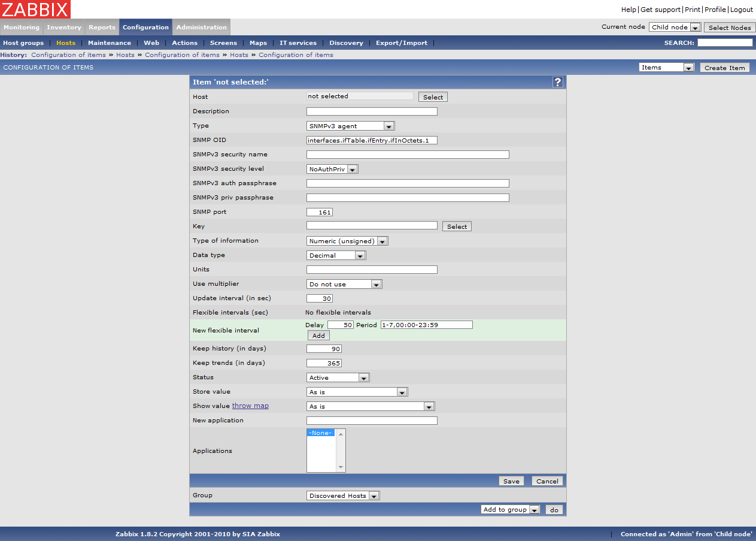Viewport: 756px width, 541px height.
Task: Click the Logout link
Action: [741, 10]
